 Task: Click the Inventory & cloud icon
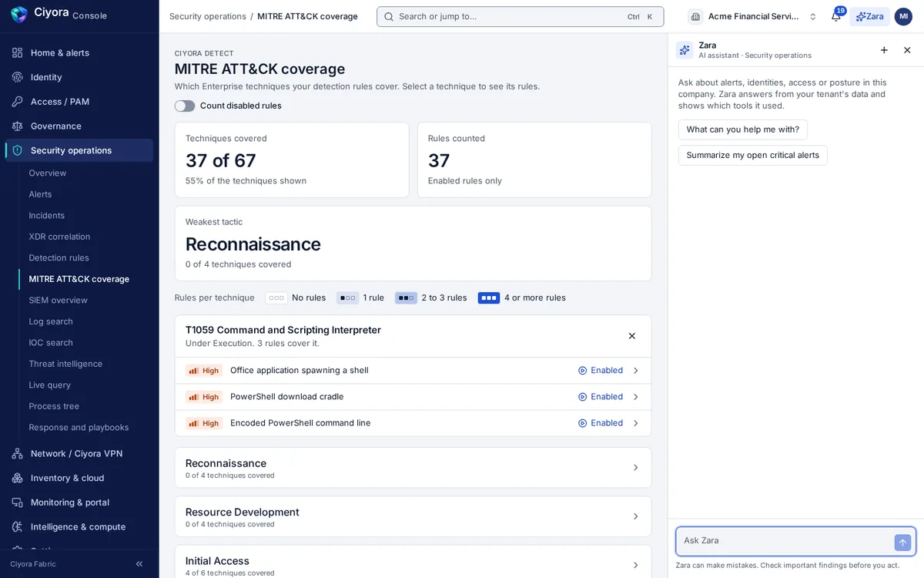pyautogui.click(x=18, y=478)
